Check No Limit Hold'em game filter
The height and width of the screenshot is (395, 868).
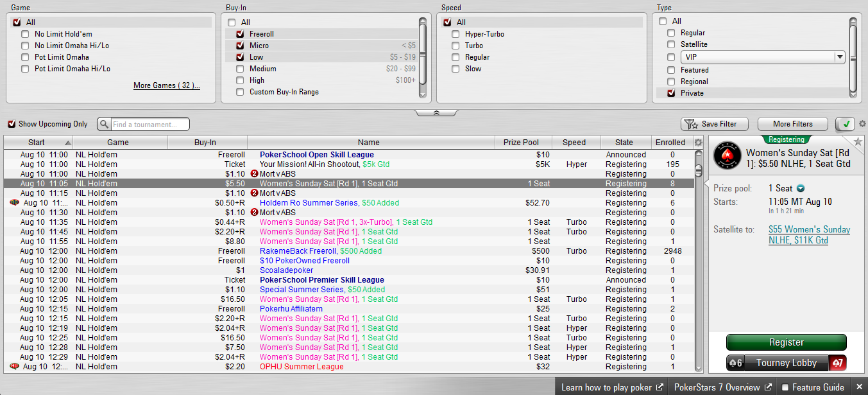click(x=25, y=34)
